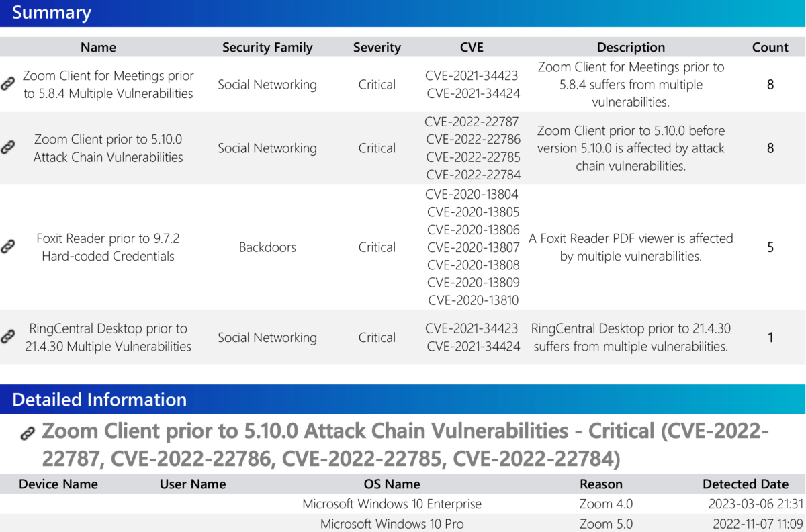This screenshot has height=532, width=806.
Task: Click the OS Name column header
Action: click(392, 484)
